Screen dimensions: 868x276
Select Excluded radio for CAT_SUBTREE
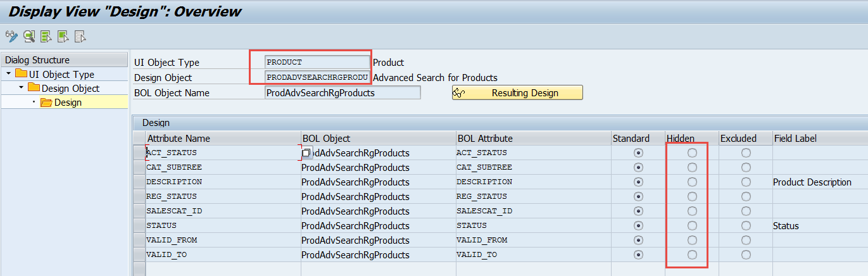[746, 167]
